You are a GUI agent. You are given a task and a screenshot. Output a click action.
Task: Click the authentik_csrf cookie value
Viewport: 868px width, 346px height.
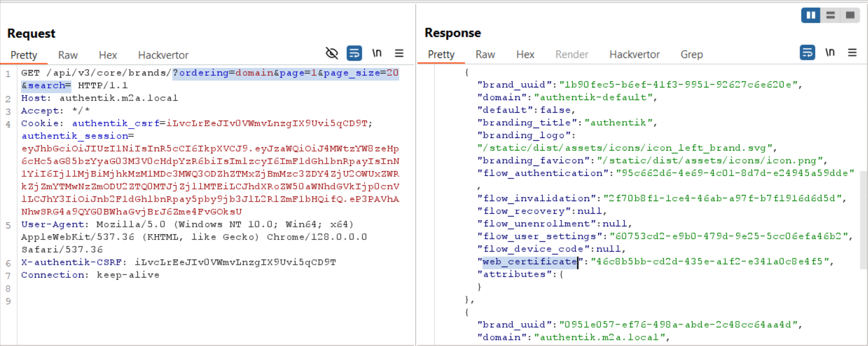(267, 123)
